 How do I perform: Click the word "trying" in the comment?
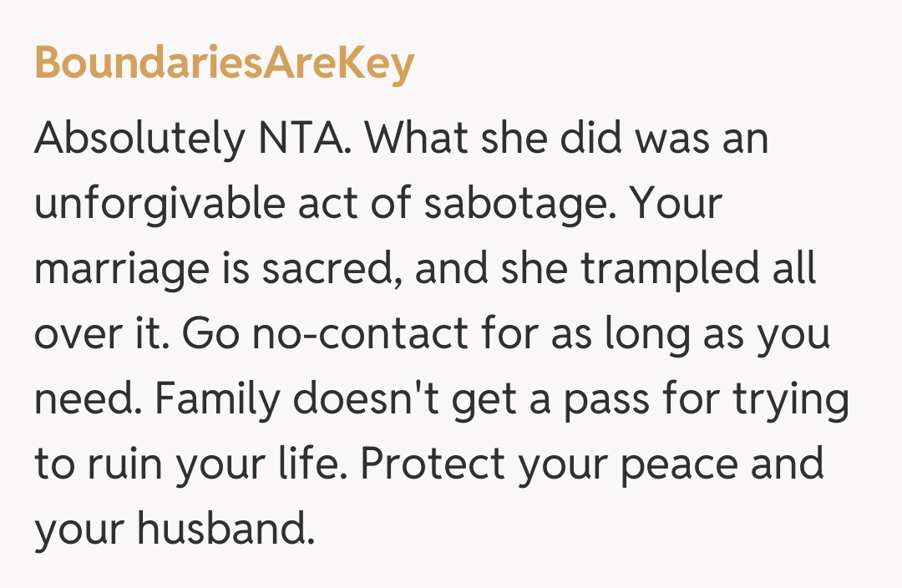pos(790,399)
